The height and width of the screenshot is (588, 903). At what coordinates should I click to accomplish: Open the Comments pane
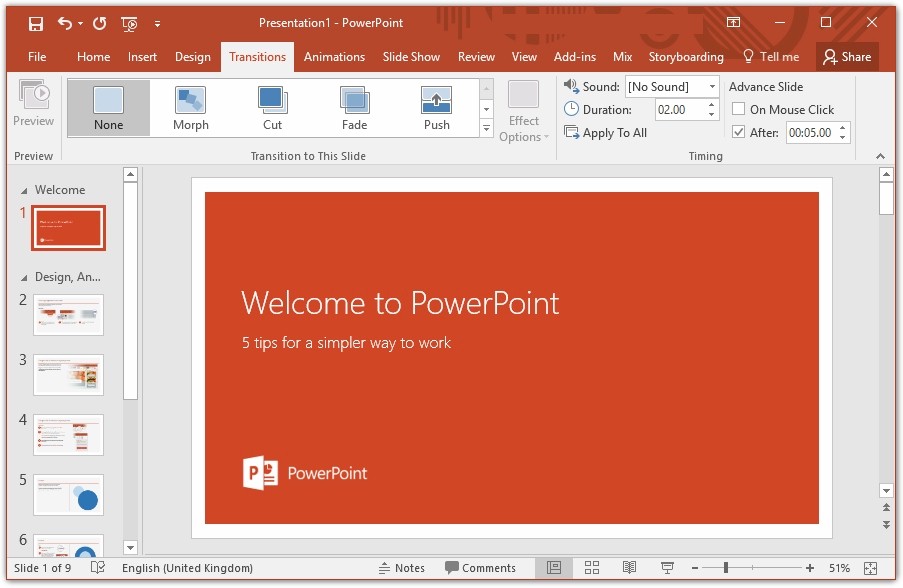tap(480, 568)
